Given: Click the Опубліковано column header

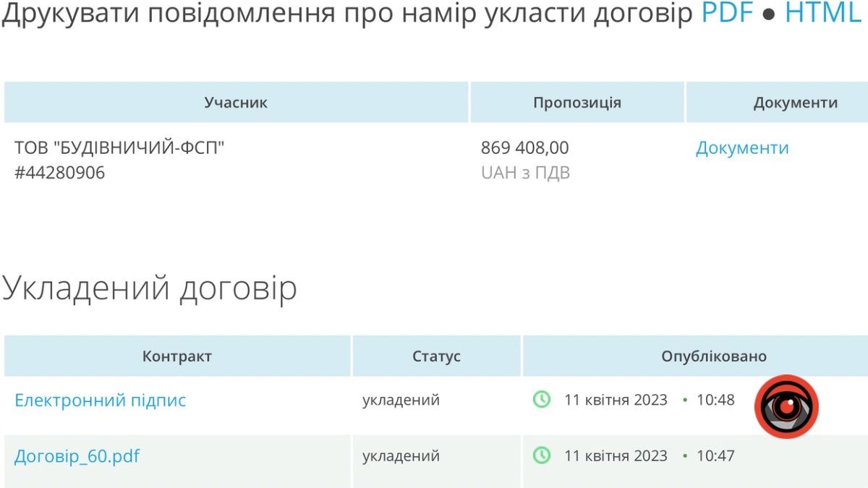Looking at the screenshot, I should [713, 356].
